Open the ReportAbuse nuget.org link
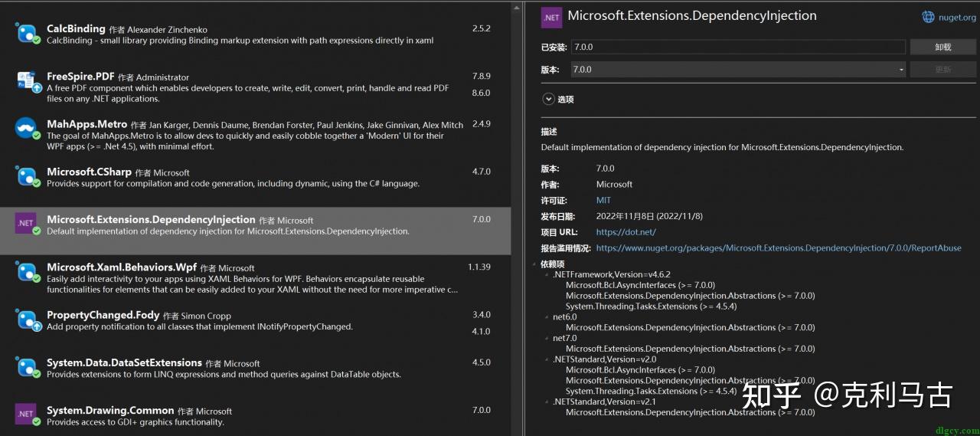This screenshot has height=436, width=980. coord(778,248)
